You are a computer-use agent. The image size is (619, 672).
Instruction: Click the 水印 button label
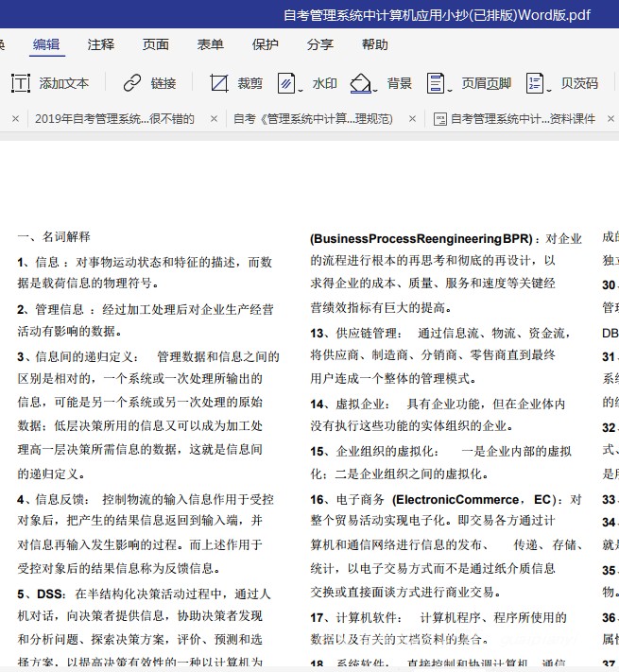325,83
